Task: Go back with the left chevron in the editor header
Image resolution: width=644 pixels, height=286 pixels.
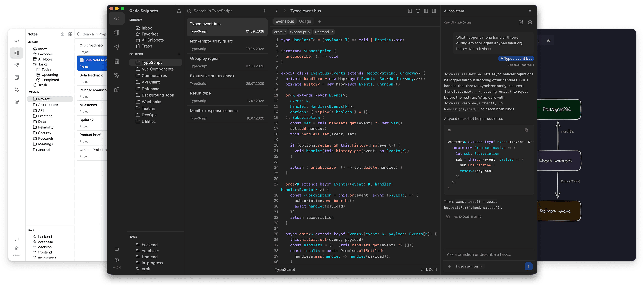Action: click(276, 11)
